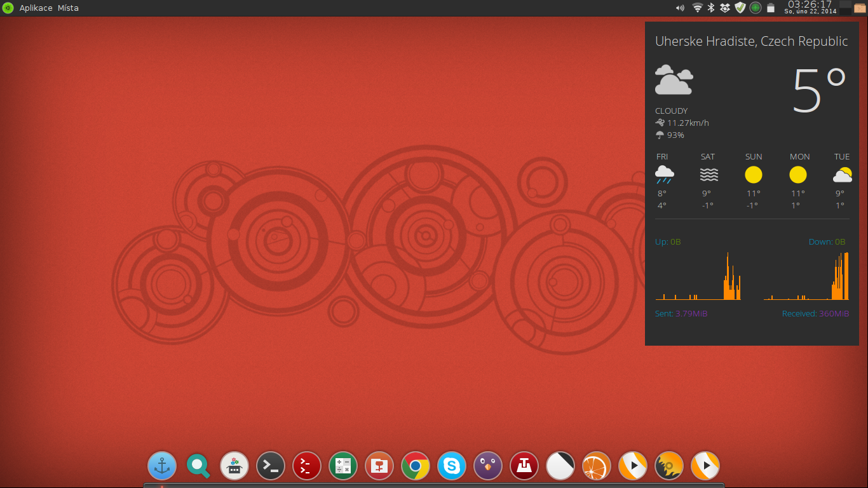Screen dimensions: 868x488
Task: Click the volume speaker tray icon
Action: (x=680, y=8)
